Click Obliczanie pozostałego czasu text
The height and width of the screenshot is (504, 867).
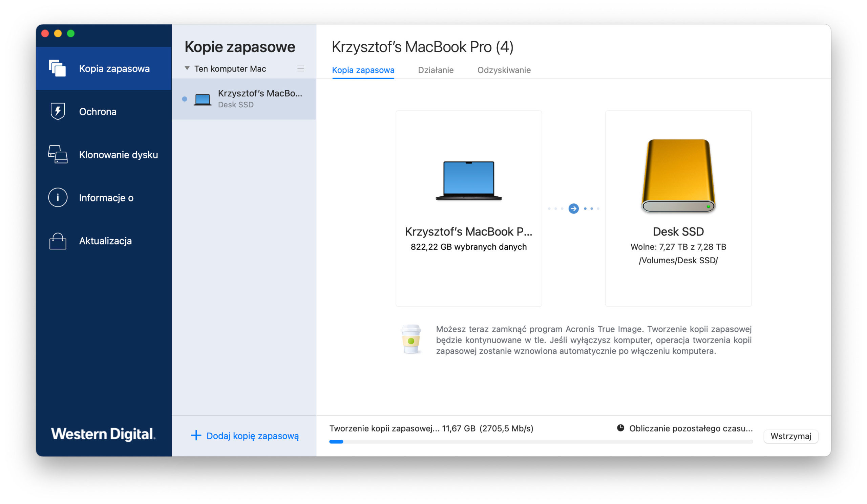(691, 429)
